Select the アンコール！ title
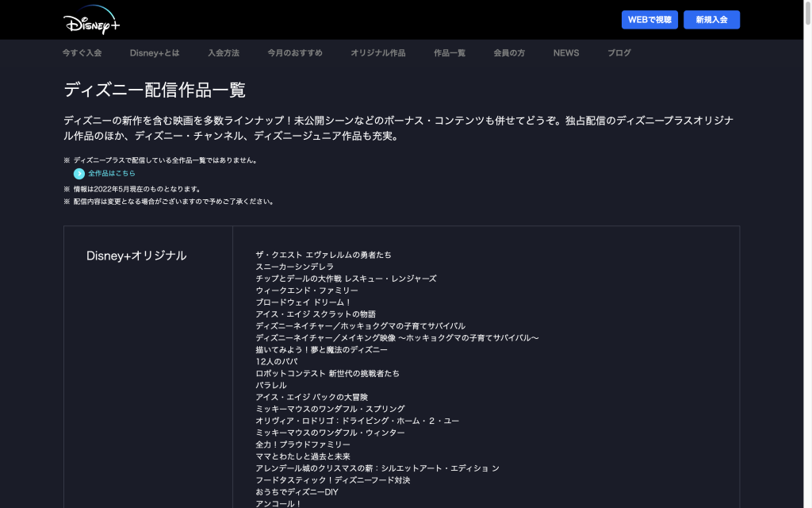 (x=278, y=504)
